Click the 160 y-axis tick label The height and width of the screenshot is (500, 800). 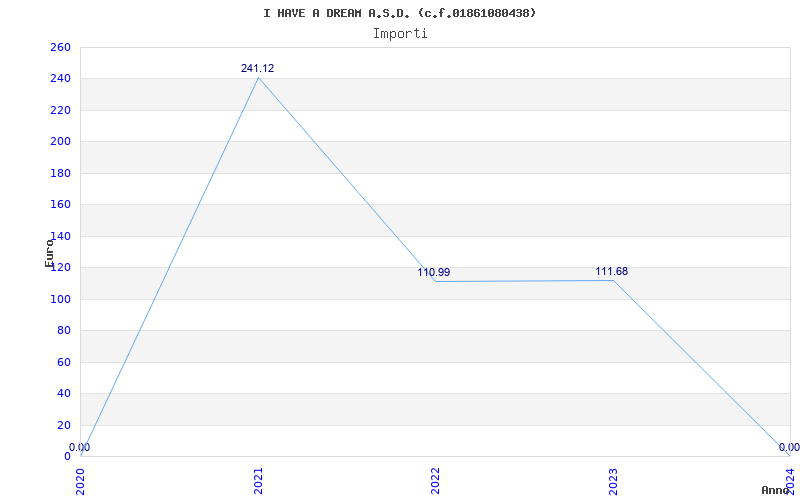click(x=60, y=205)
